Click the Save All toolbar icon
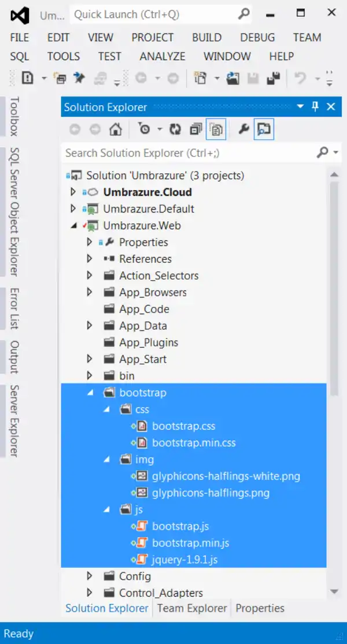 point(274,77)
